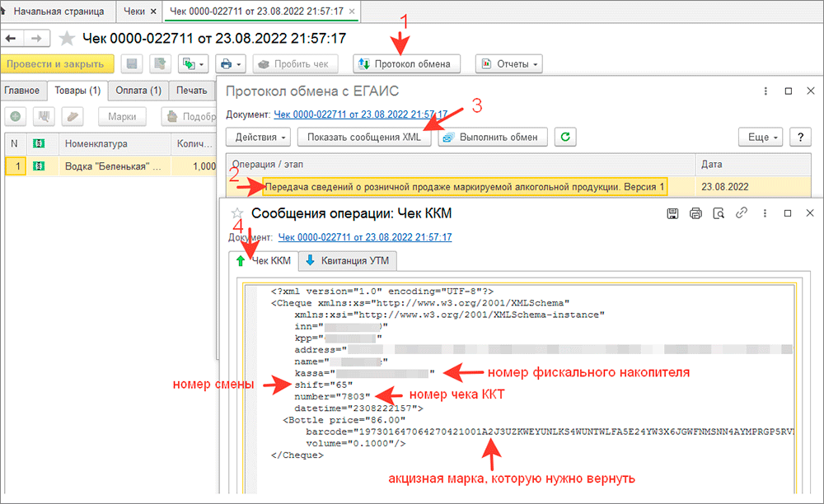
Task: Switch to the Товары (1) tab
Action: (77, 91)
